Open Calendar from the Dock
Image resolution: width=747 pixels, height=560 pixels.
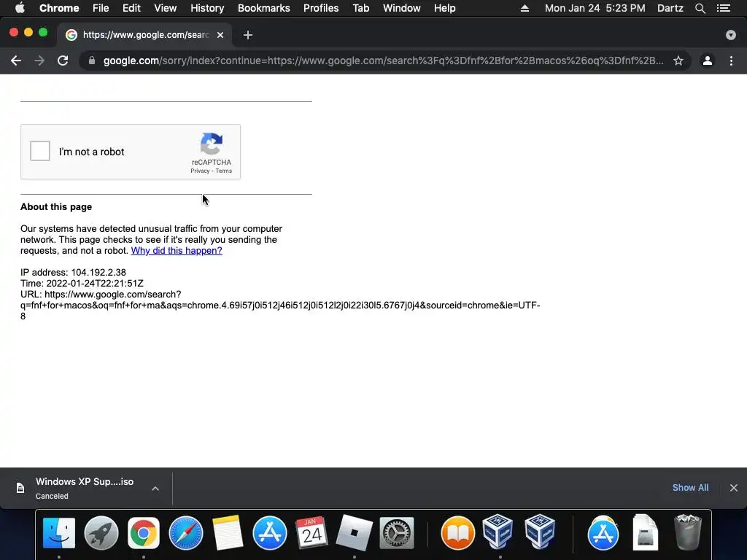coord(311,533)
